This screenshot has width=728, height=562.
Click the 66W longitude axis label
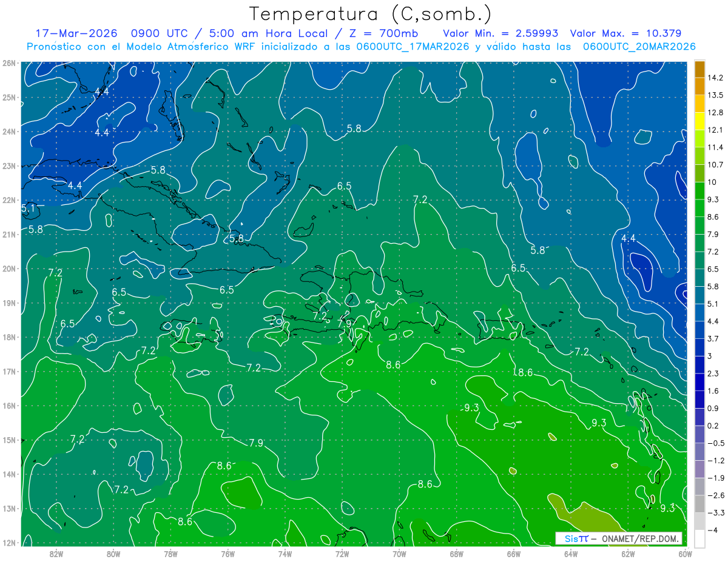(513, 554)
